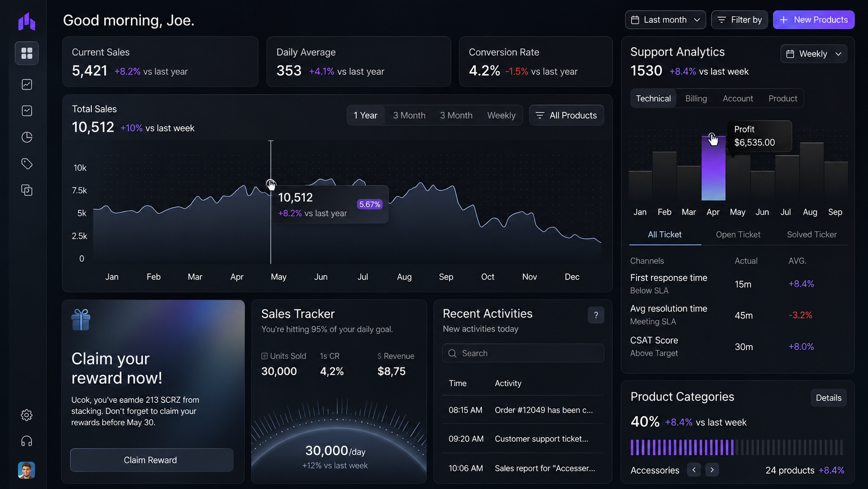
Task: Click the Time column header
Action: coord(457,384)
